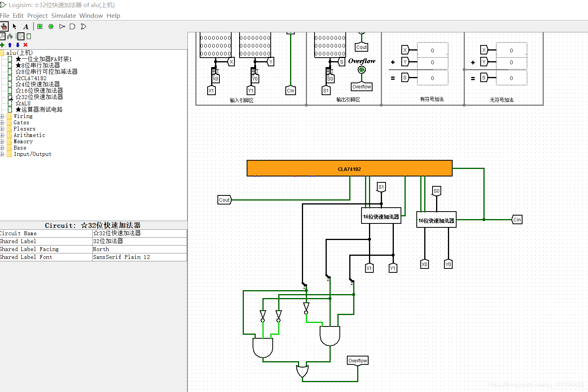588x392 pixels.
Task: Click the Y0 tunnel under right adder
Action: [448, 264]
